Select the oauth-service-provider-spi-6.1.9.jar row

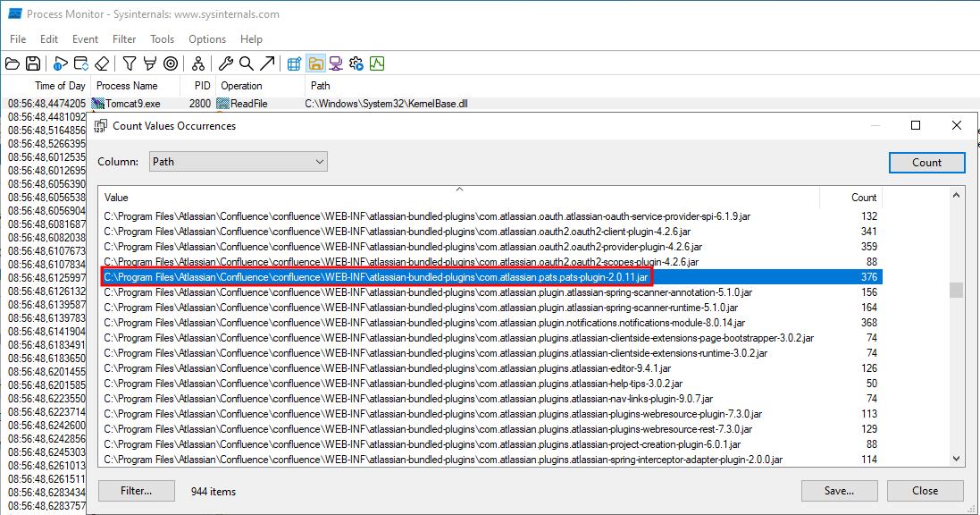490,215
